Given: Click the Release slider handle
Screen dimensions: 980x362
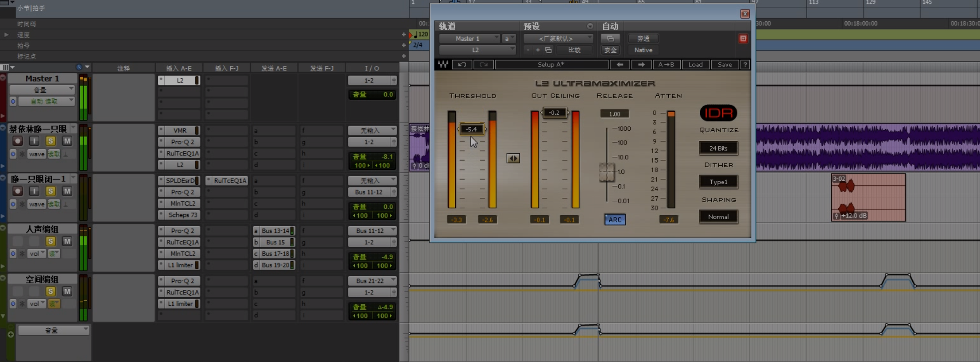Looking at the screenshot, I should point(607,172).
